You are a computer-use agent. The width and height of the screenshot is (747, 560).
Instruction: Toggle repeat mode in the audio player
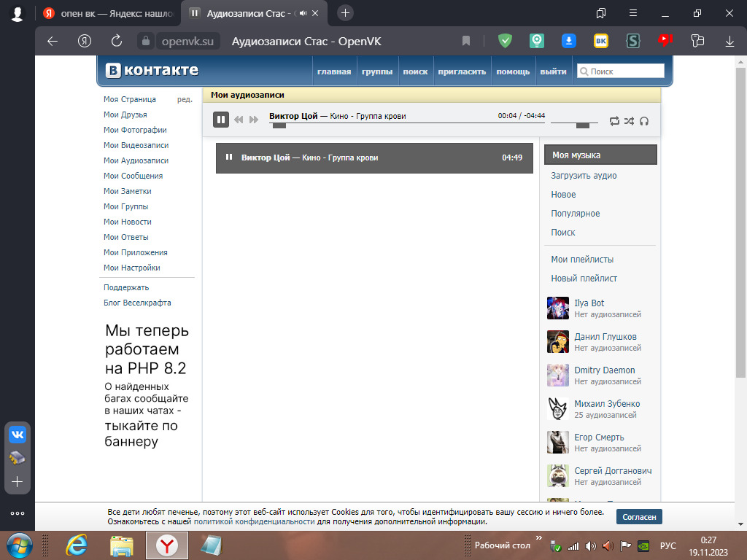(614, 121)
